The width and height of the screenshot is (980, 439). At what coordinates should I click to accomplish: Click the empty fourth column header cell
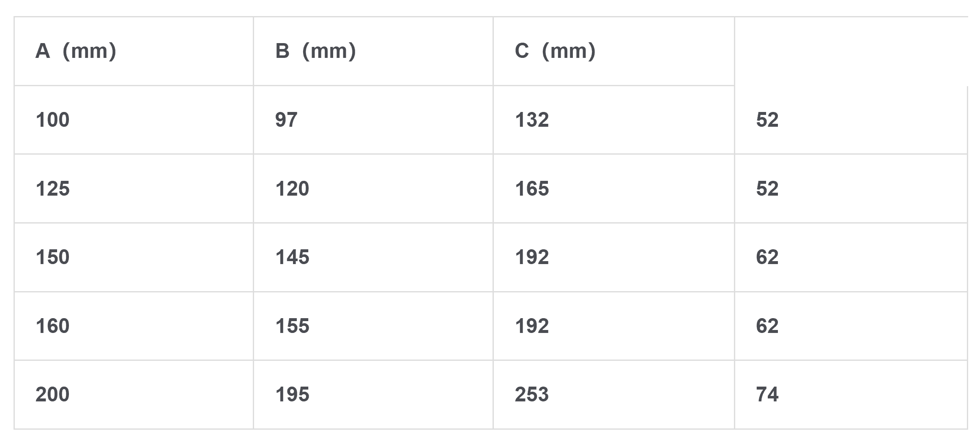point(851,51)
